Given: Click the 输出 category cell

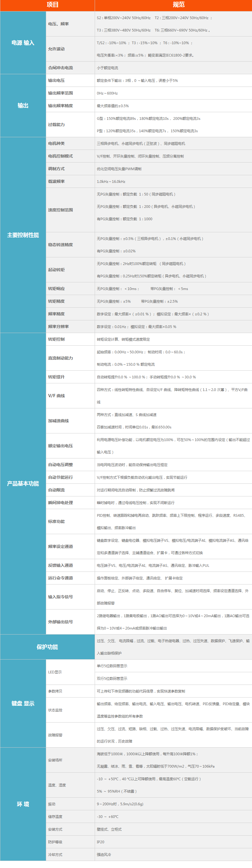Looking at the screenshot, I should [x=23, y=105].
